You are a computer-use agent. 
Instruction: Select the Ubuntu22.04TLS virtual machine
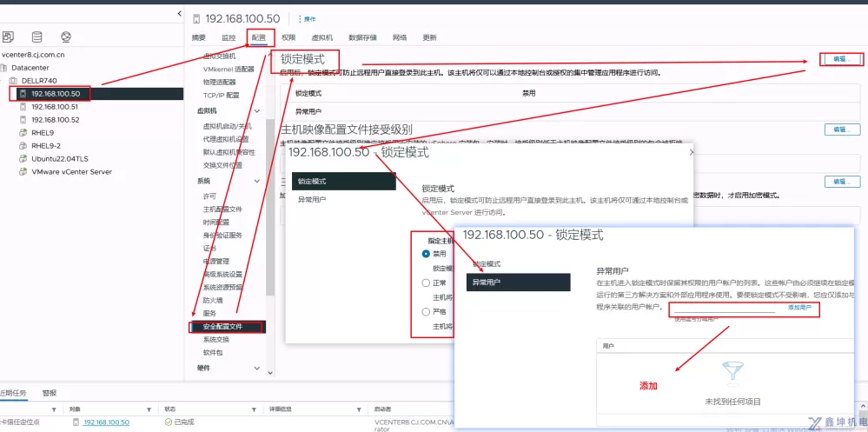click(x=60, y=159)
